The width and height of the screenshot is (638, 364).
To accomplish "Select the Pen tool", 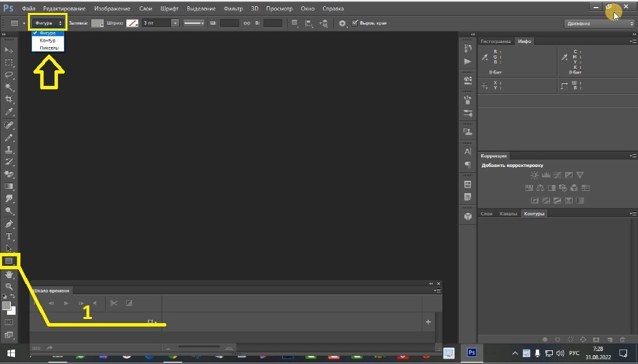I will click(x=9, y=224).
